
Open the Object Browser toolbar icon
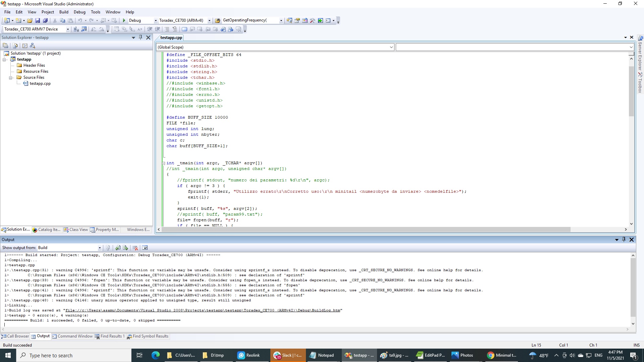[x=305, y=20]
